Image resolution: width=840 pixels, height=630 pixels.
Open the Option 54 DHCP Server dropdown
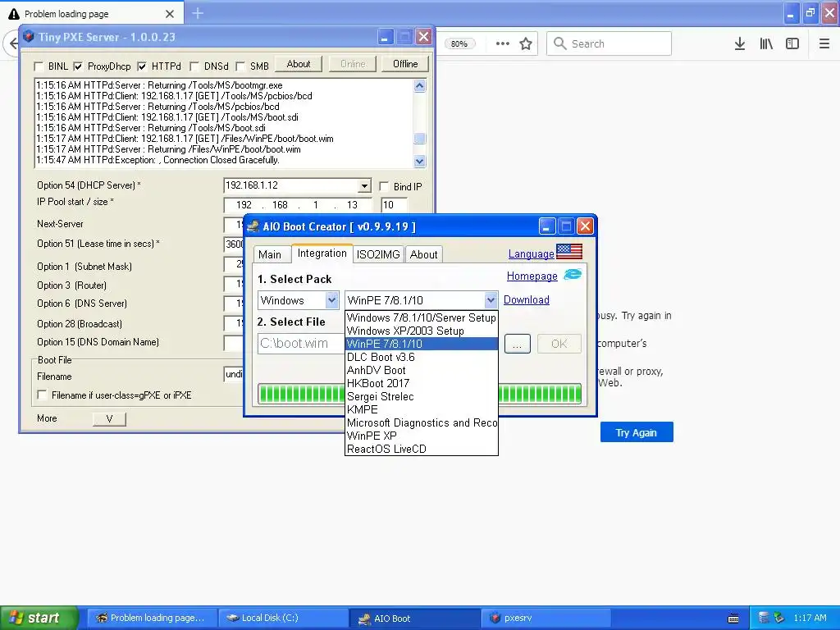tap(364, 186)
